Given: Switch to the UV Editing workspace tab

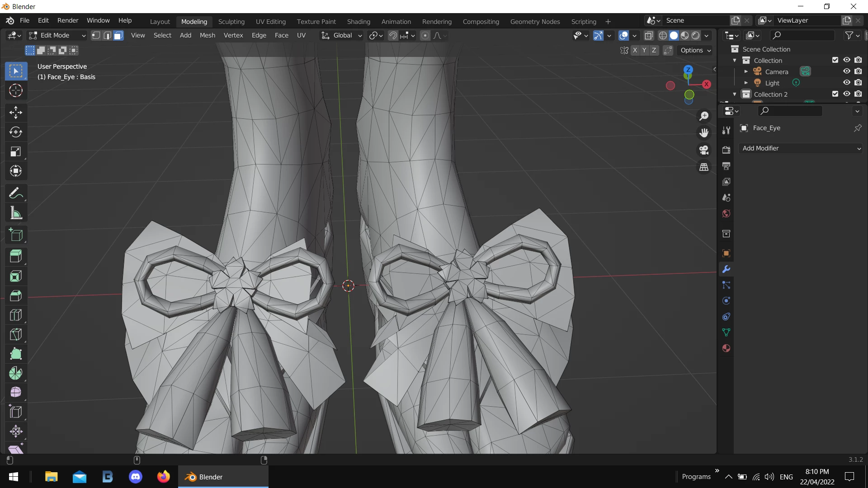Looking at the screenshot, I should [270, 21].
